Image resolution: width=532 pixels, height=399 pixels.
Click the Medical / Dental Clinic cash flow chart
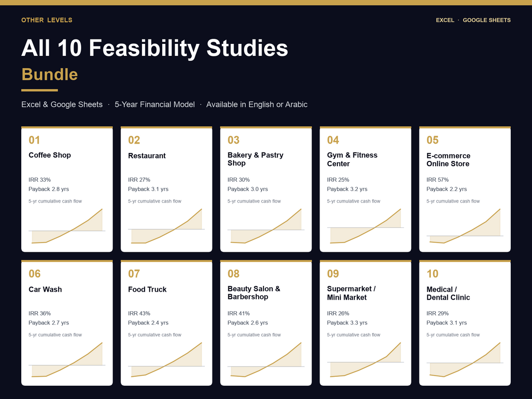point(465,360)
